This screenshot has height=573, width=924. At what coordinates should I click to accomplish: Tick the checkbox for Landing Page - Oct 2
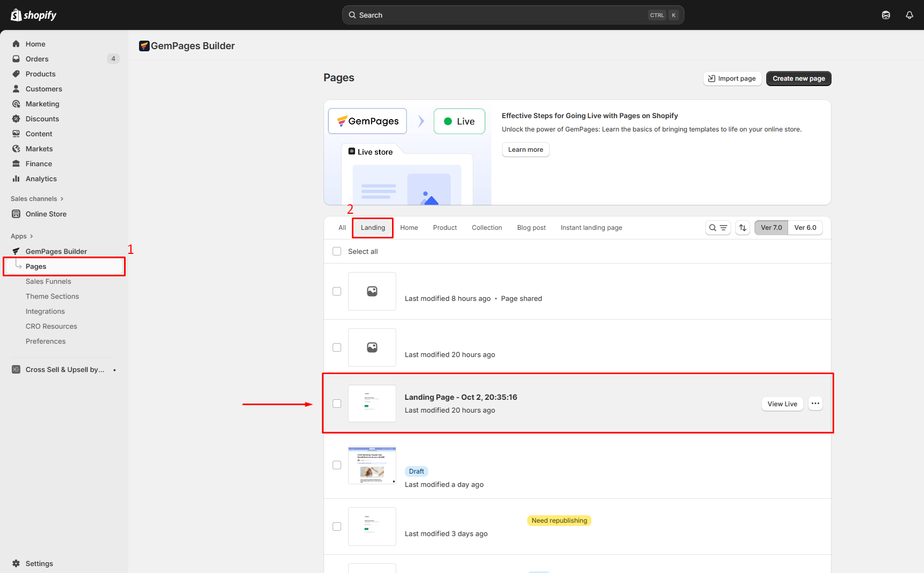pos(337,404)
